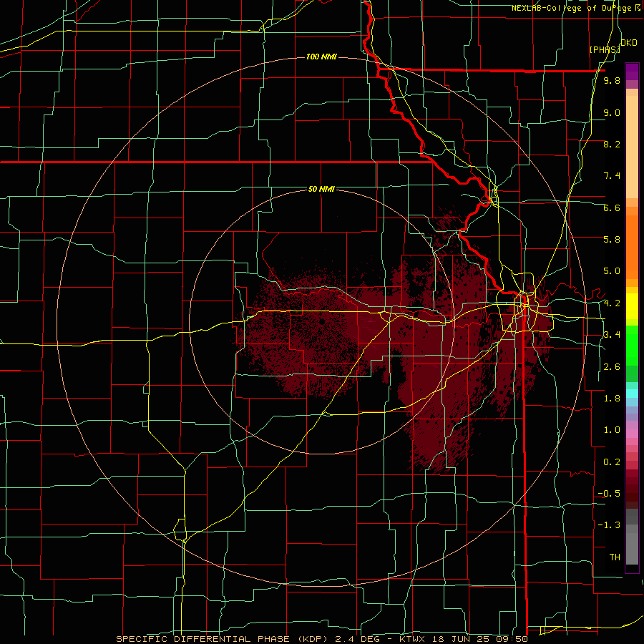Click the orange band on the color bar
This screenshot has width=644, height=644.
[632, 247]
